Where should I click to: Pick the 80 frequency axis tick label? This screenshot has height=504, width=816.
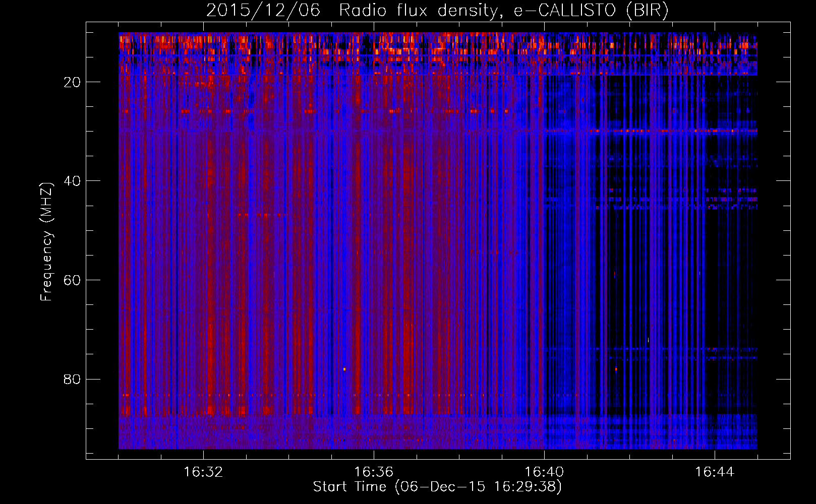[x=72, y=379]
